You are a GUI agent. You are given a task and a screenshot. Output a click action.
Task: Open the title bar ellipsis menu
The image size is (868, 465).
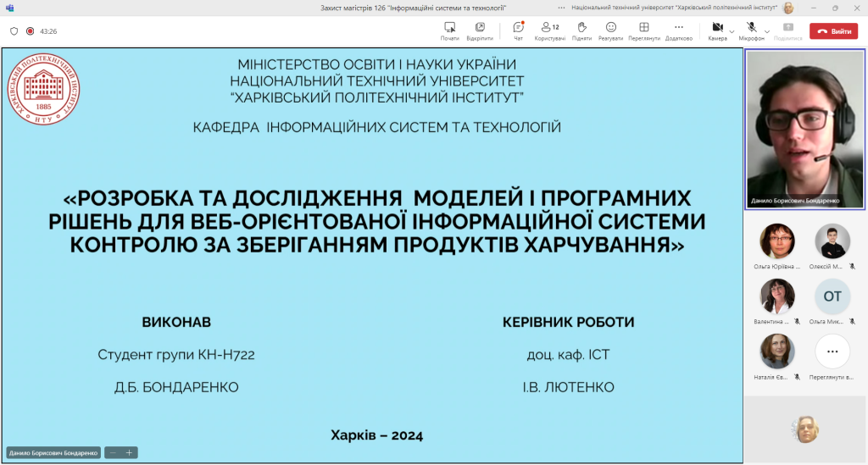(561, 8)
